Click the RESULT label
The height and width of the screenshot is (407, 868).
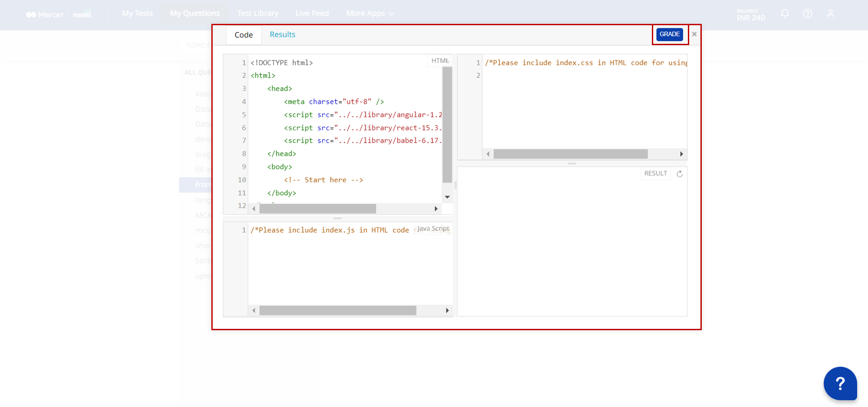(655, 174)
